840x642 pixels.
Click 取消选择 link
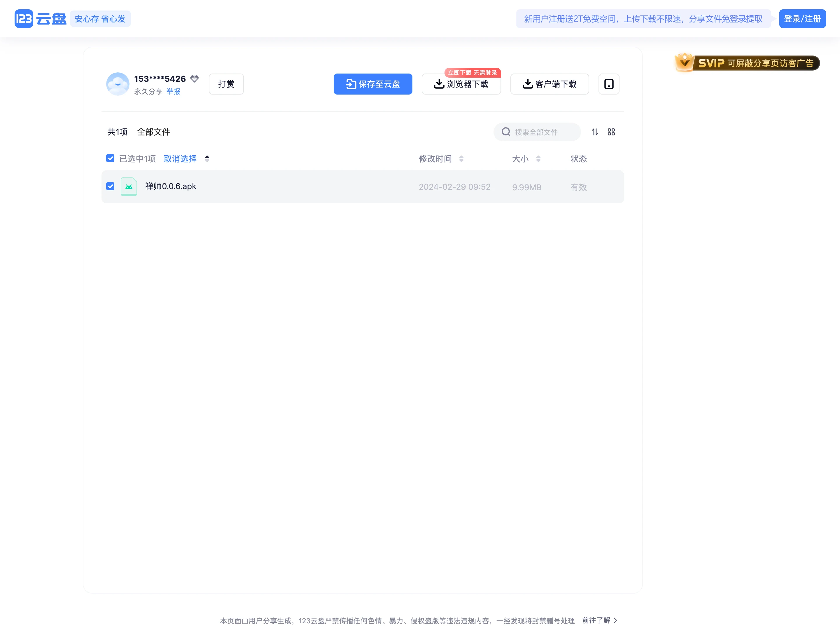tap(180, 158)
